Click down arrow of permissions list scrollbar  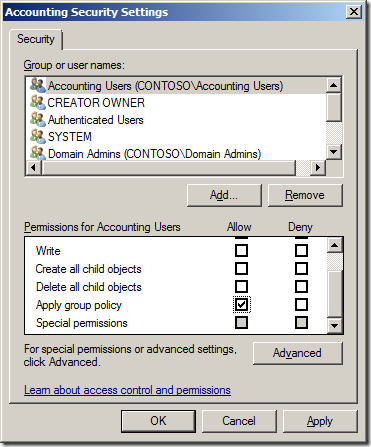tap(334, 325)
